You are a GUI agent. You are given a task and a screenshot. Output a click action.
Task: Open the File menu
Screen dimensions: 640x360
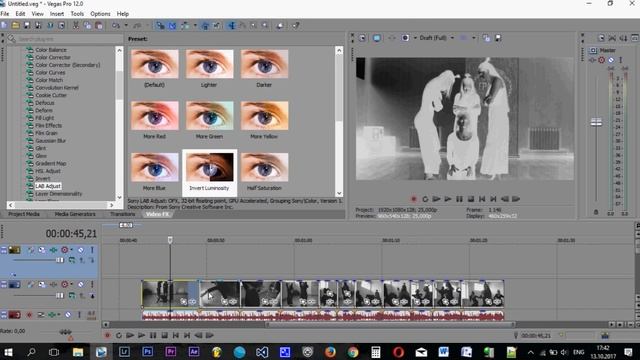[5, 13]
